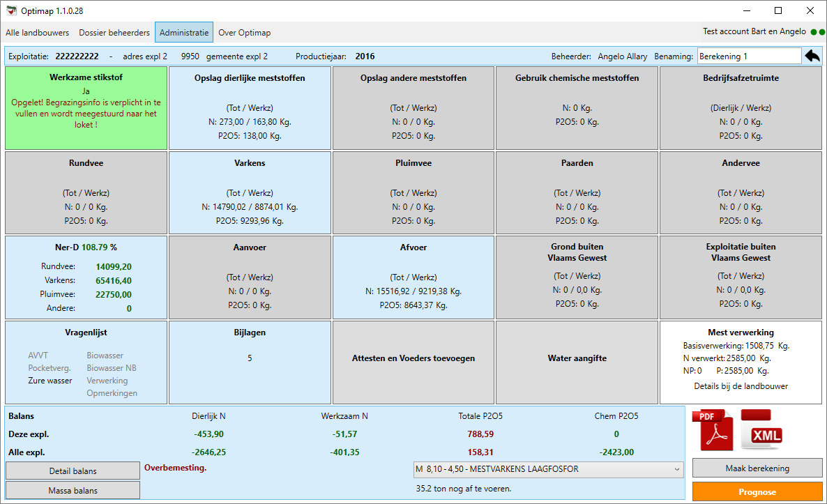Click 35.2 ton nog af te voeren
This screenshot has height=504, width=827.
point(464,489)
